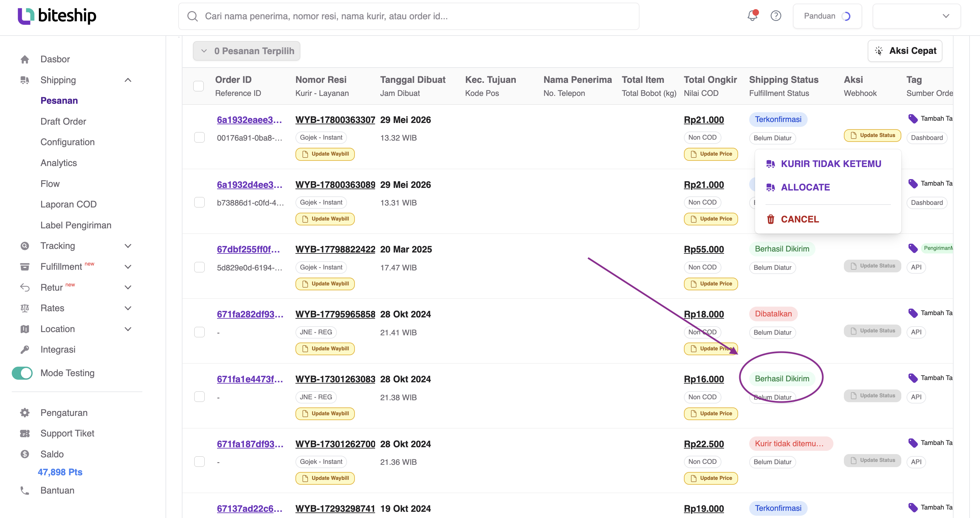The height and width of the screenshot is (518, 980).
Task: Click the tag icon in the 67dbf255ff0f row
Action: click(x=913, y=248)
